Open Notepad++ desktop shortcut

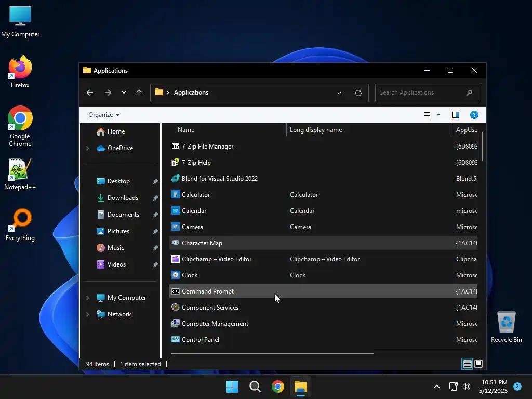pyautogui.click(x=20, y=174)
